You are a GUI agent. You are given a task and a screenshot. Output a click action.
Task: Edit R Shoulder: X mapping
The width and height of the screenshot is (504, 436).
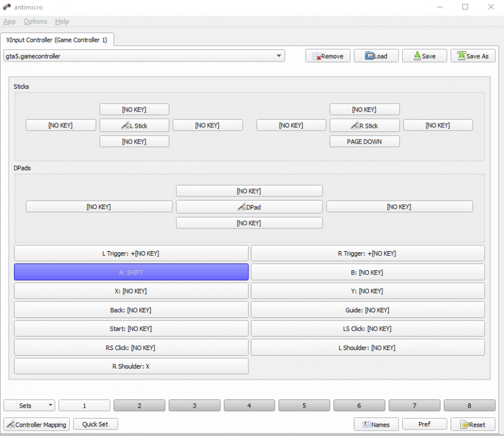coord(131,366)
